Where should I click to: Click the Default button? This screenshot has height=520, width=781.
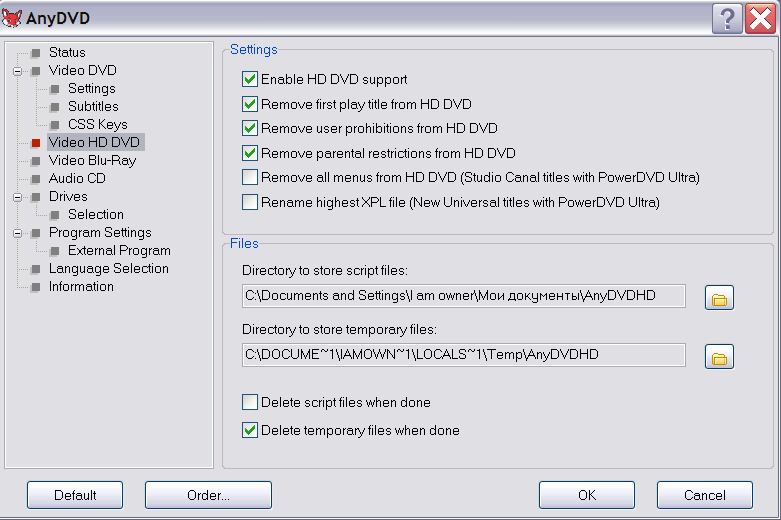tap(75, 495)
